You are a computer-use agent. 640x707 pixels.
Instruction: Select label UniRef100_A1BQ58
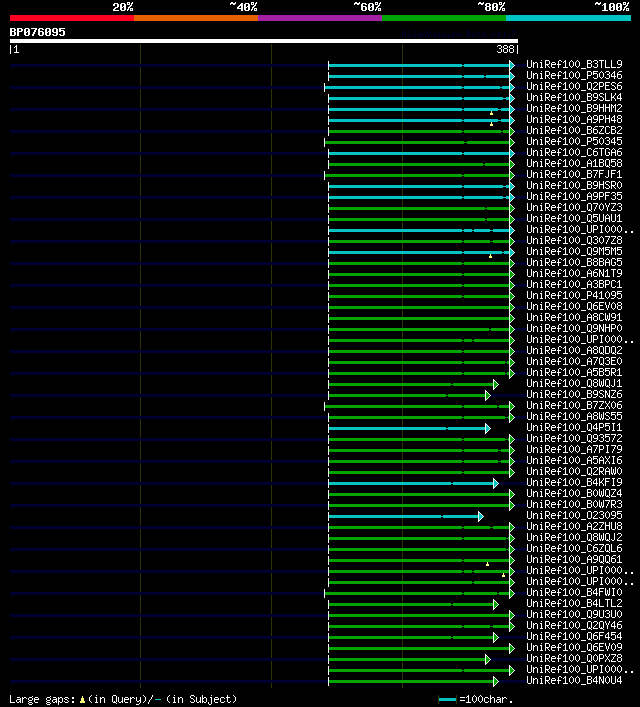coord(574,163)
